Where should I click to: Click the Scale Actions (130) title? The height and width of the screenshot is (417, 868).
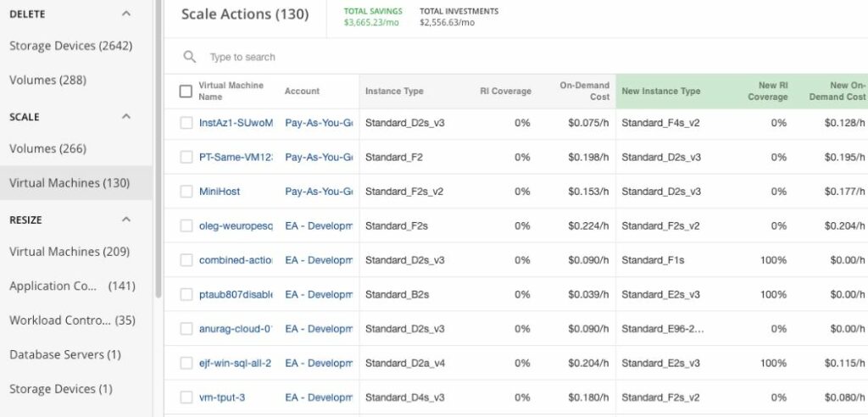click(245, 14)
